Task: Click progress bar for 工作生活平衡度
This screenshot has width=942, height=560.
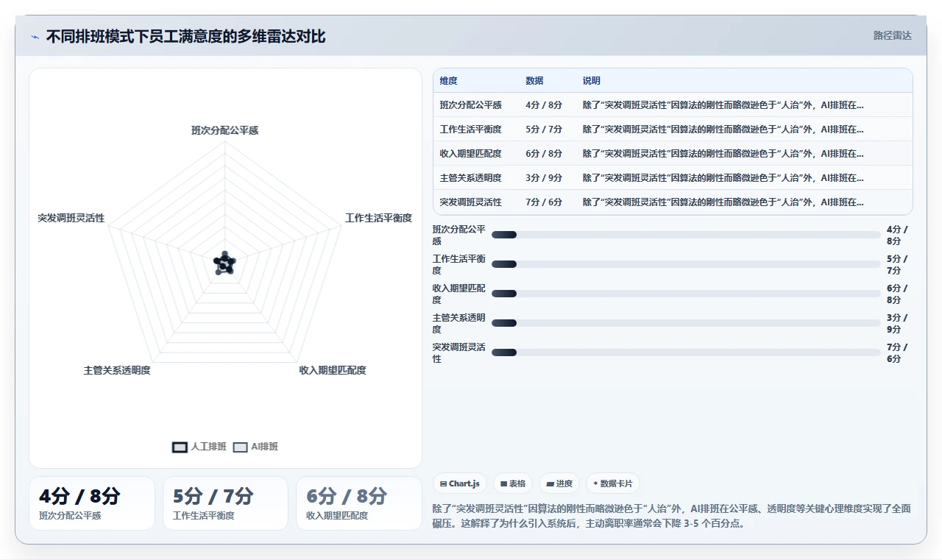Action: [686, 264]
